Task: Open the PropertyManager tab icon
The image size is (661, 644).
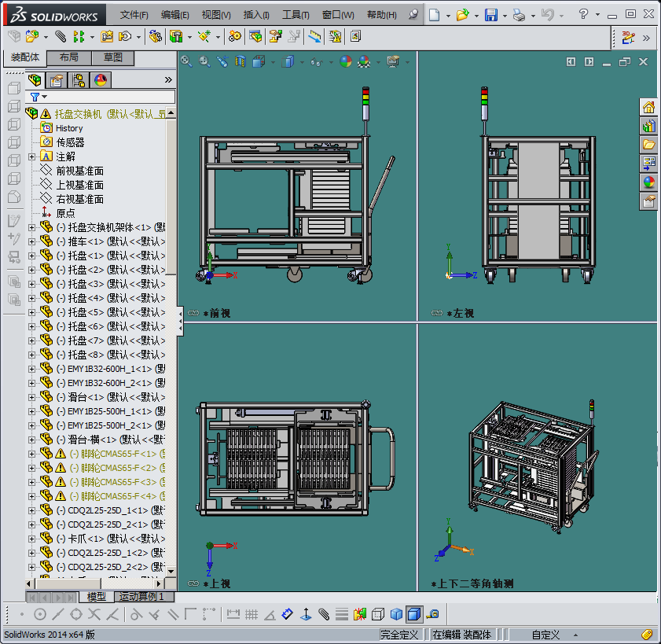Action: 56,79
